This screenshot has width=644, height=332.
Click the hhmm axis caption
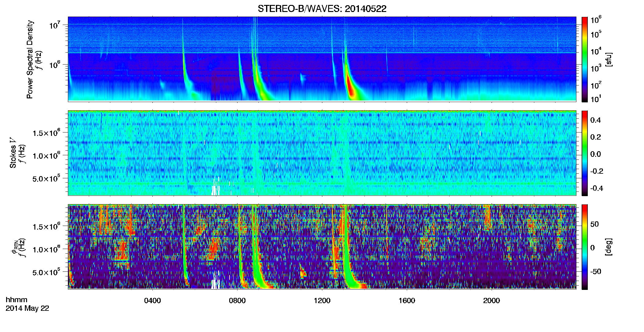pos(17,300)
